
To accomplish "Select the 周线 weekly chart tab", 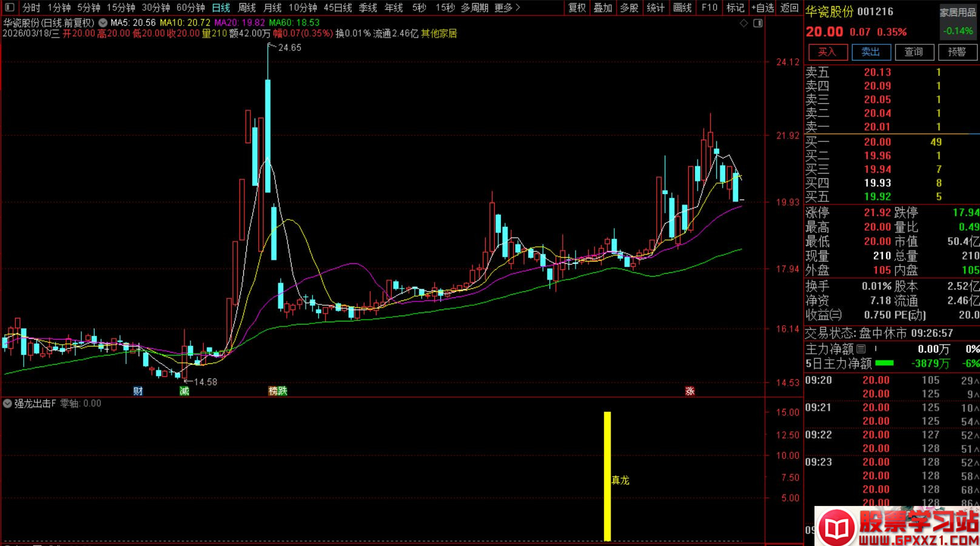I will click(x=246, y=7).
